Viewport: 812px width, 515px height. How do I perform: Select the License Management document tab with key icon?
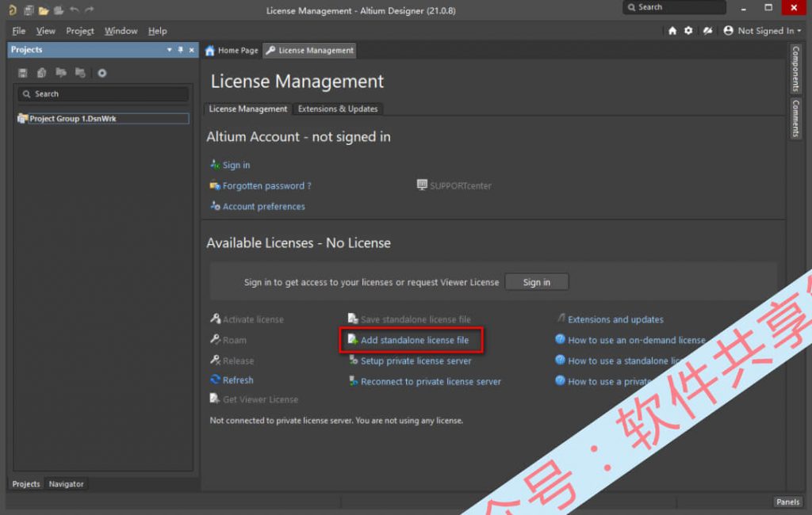click(x=310, y=50)
